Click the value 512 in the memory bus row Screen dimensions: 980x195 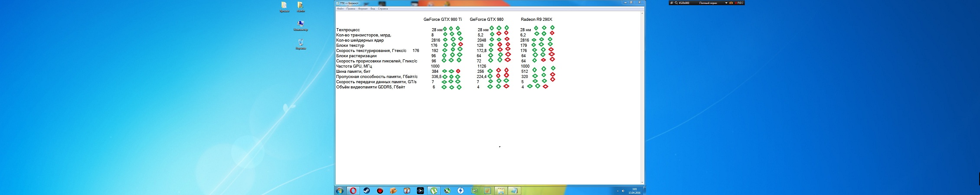pyautogui.click(x=524, y=71)
